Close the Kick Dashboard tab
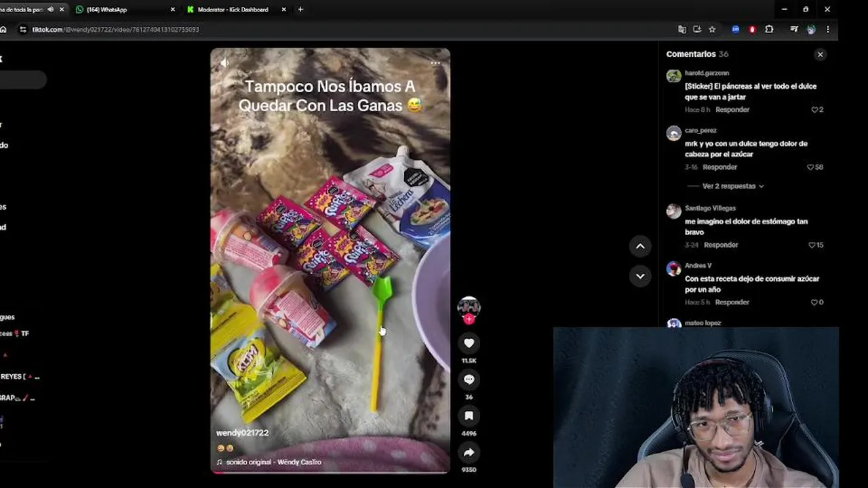Image resolution: width=868 pixels, height=488 pixels. (x=283, y=9)
